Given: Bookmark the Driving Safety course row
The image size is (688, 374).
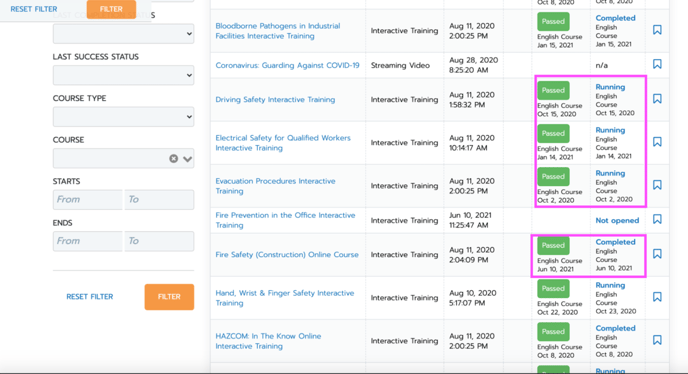Looking at the screenshot, I should pyautogui.click(x=657, y=99).
